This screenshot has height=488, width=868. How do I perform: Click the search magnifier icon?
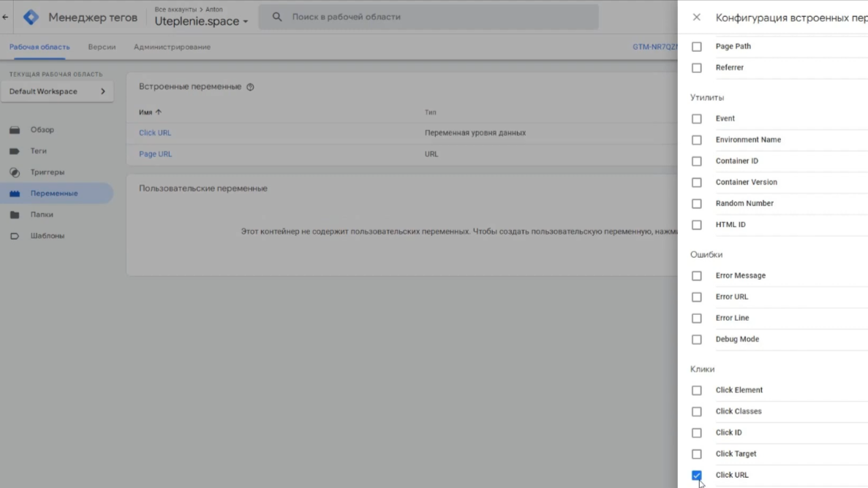(277, 17)
